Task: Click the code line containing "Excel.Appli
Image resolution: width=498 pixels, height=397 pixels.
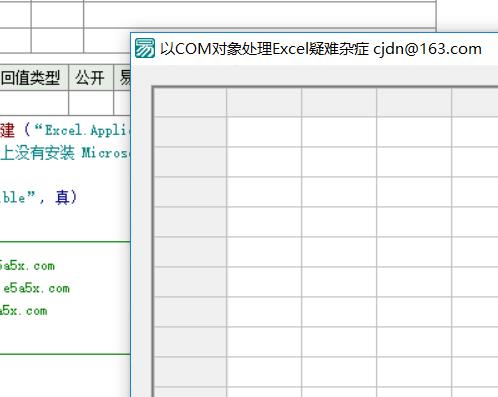Action: [x=65, y=130]
